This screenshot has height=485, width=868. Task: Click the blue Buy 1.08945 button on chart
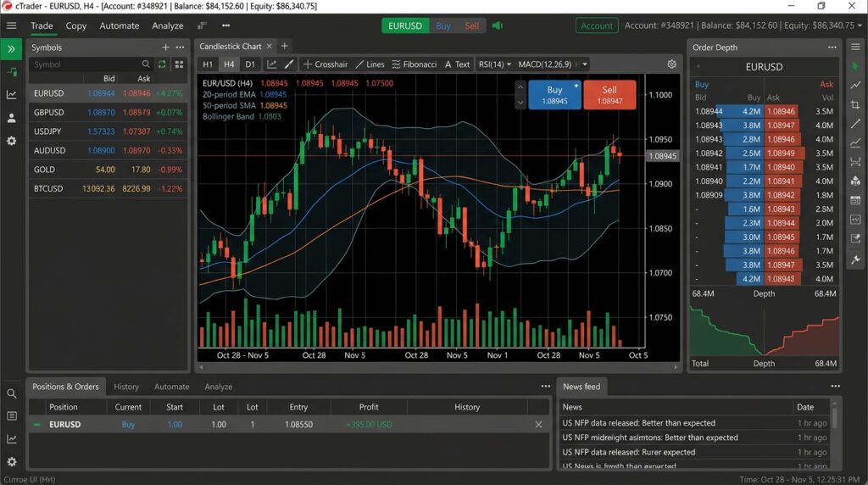554,95
